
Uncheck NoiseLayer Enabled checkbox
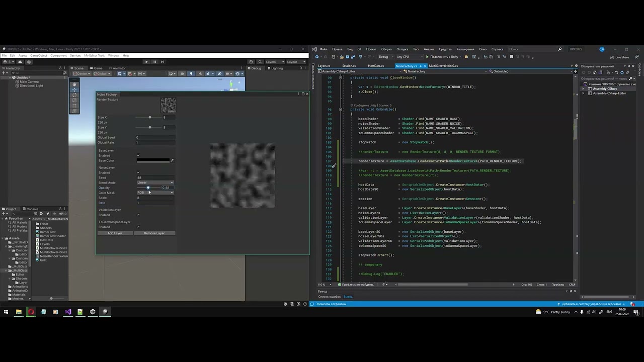138,172
